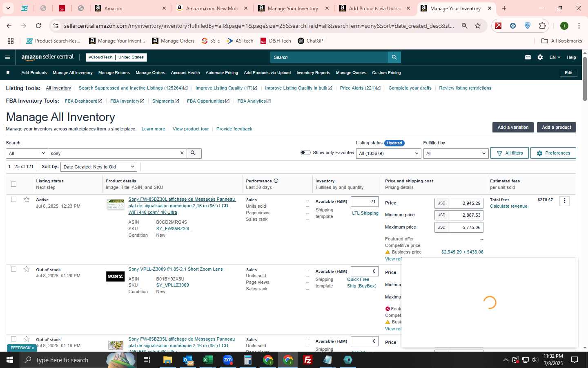The width and height of the screenshot is (588, 368).
Task: Open Excel from the taskbar
Action: (208, 360)
